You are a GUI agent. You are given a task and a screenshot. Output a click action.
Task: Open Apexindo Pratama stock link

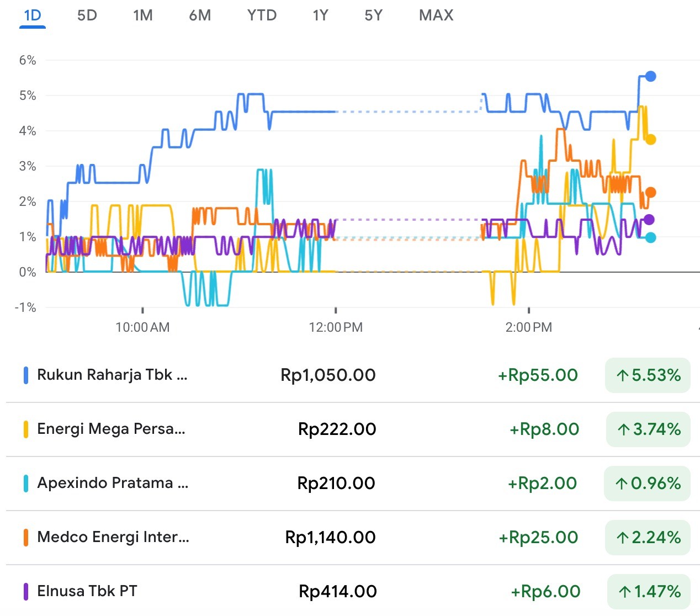click(x=113, y=483)
